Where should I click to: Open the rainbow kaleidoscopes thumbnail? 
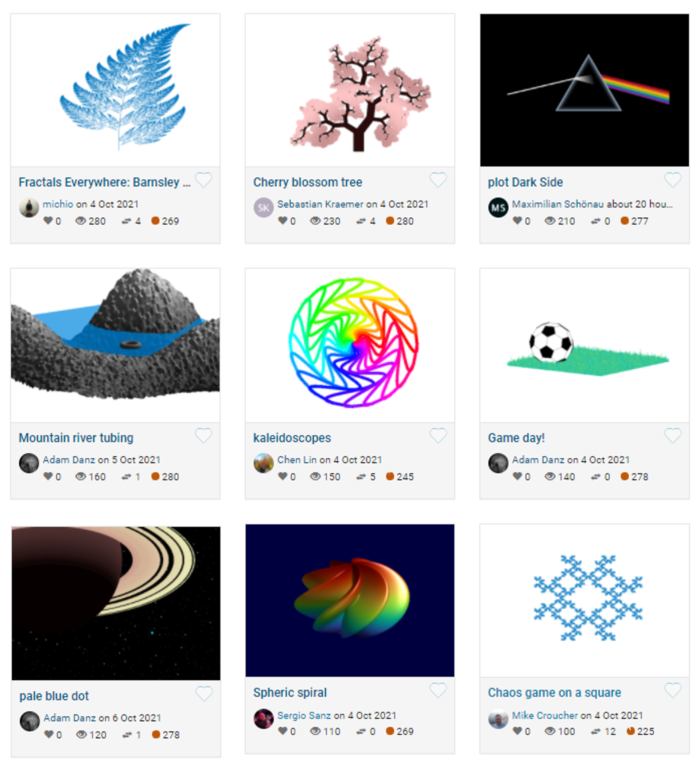pyautogui.click(x=350, y=345)
